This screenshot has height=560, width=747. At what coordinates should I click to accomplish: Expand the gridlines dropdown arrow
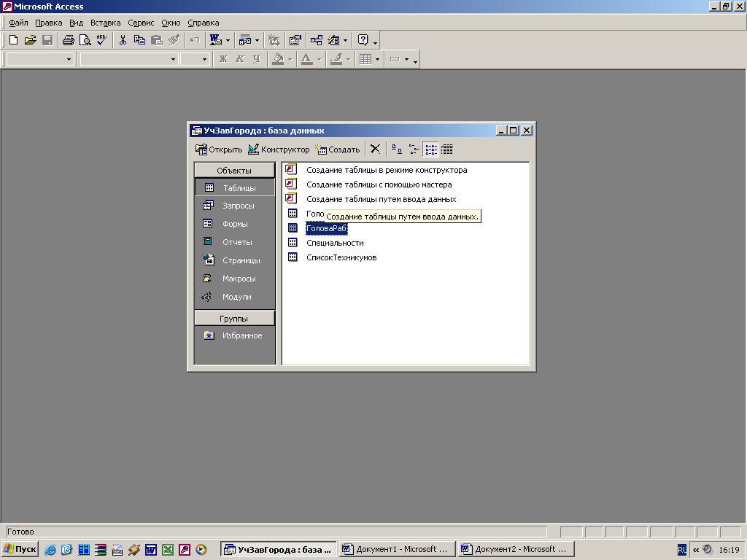click(377, 59)
